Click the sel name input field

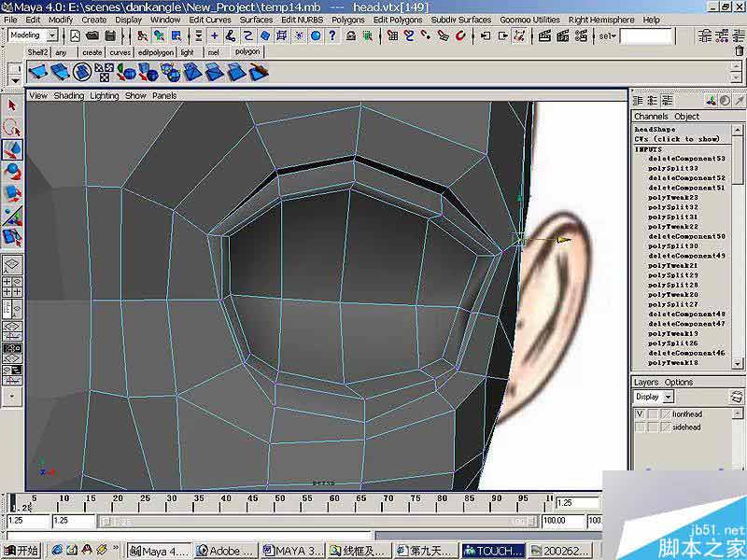tap(646, 35)
